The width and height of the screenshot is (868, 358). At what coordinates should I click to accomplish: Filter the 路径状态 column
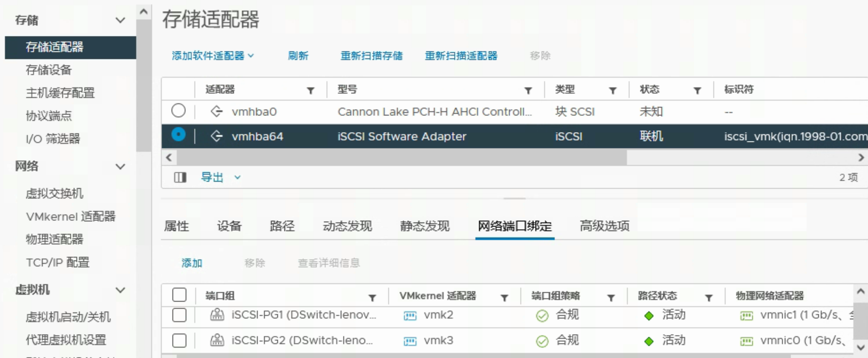click(708, 297)
